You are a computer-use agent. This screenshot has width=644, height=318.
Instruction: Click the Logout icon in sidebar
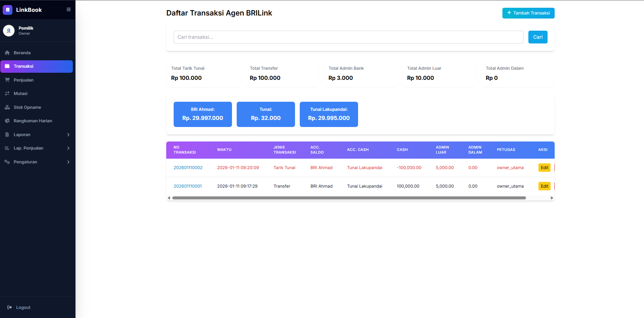[10, 308]
